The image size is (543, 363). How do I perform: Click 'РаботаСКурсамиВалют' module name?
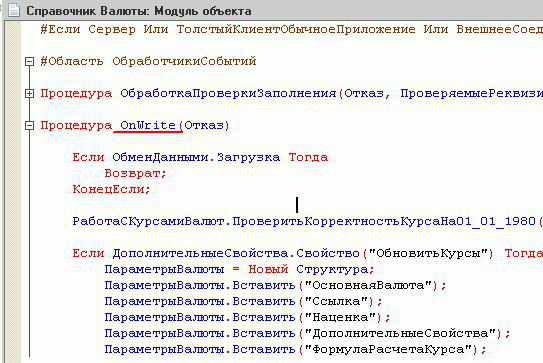(148, 221)
